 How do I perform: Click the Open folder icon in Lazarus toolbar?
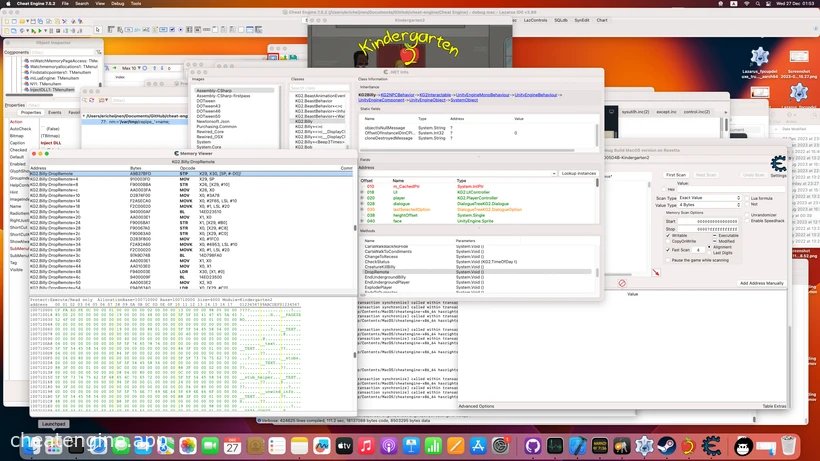coord(21,21)
